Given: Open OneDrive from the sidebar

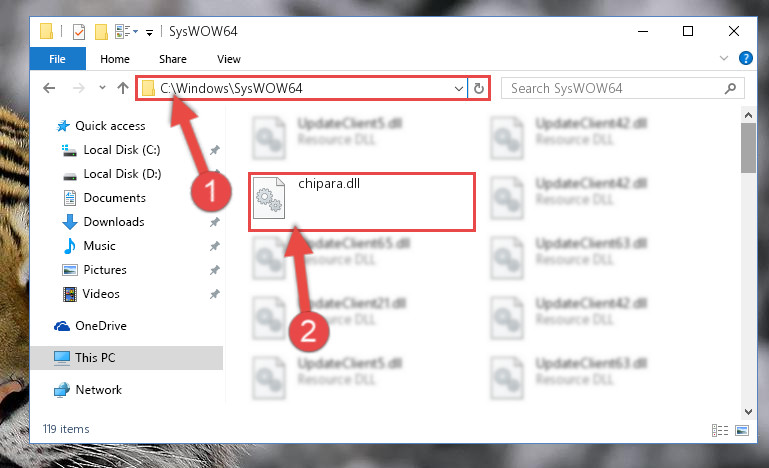Looking at the screenshot, I should [101, 326].
